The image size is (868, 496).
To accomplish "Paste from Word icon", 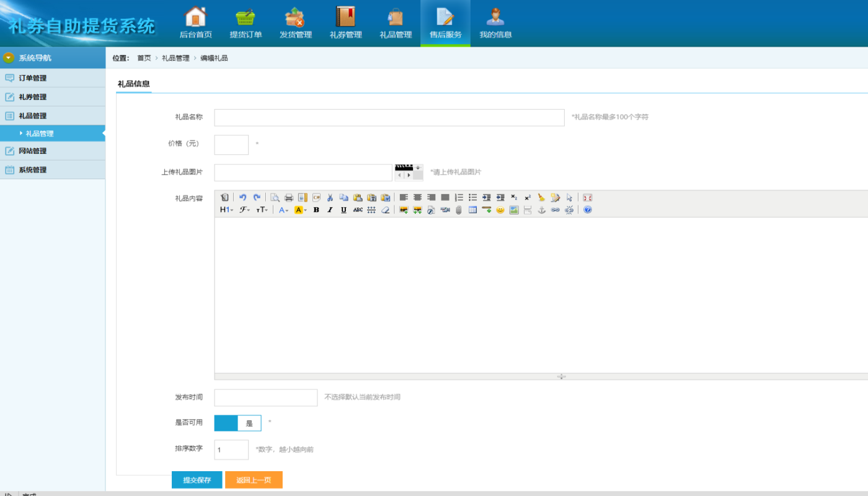I will 385,198.
